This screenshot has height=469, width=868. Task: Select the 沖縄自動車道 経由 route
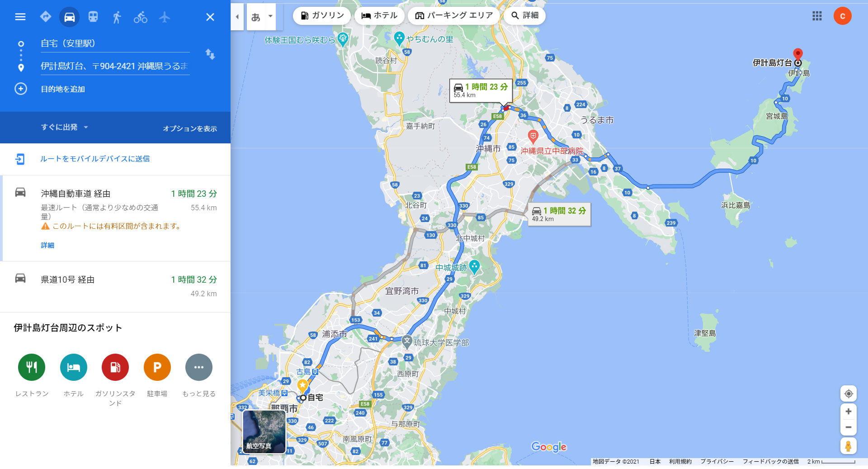(x=115, y=218)
